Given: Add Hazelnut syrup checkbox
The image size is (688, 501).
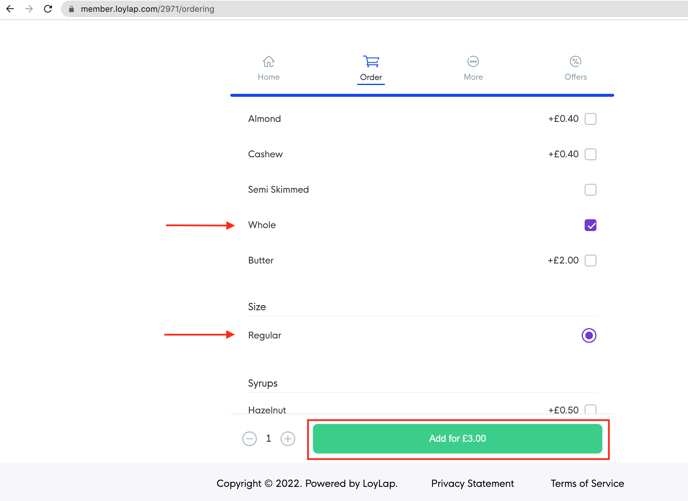Looking at the screenshot, I should [x=591, y=410].
